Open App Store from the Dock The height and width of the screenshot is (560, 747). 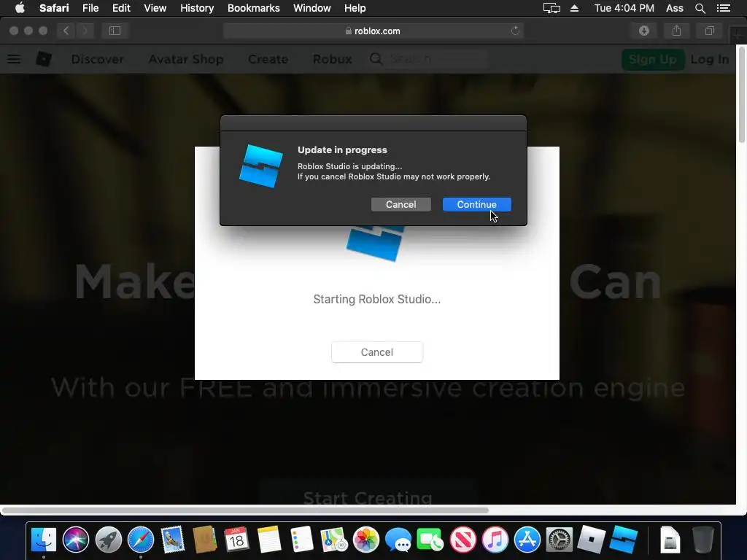pos(527,540)
